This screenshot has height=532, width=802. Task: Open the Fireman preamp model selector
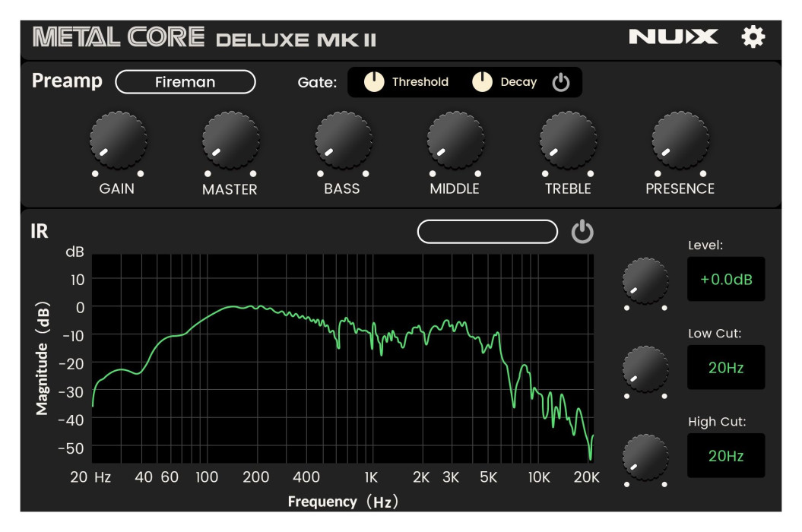tap(185, 81)
